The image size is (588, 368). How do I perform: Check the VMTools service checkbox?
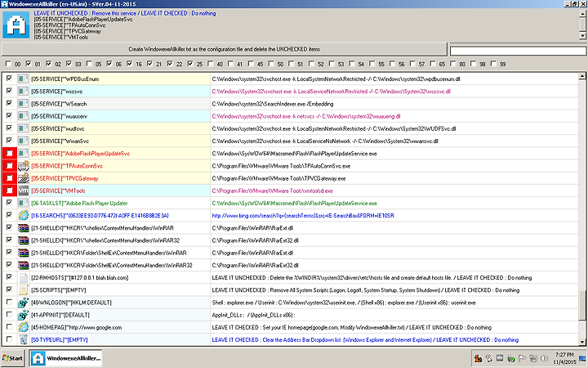[9, 191]
